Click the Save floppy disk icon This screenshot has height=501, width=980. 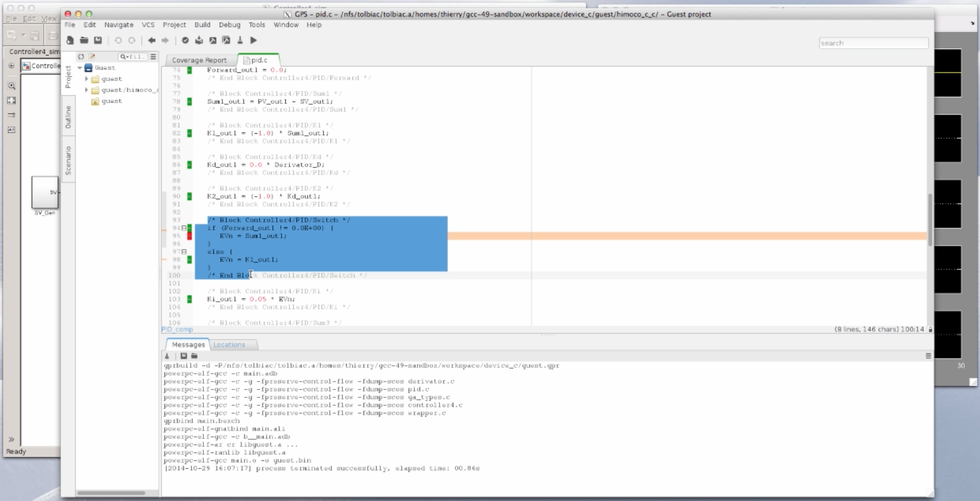[98, 40]
